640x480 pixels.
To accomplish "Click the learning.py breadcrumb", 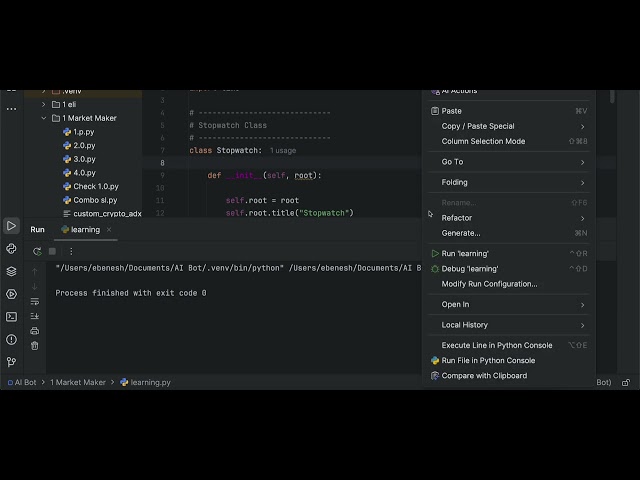I will pos(146,382).
